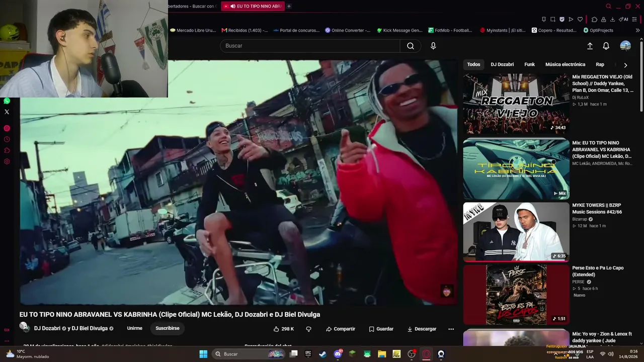The height and width of the screenshot is (362, 644).
Task: Open the ad blocker shield icon
Action: coord(562,19)
